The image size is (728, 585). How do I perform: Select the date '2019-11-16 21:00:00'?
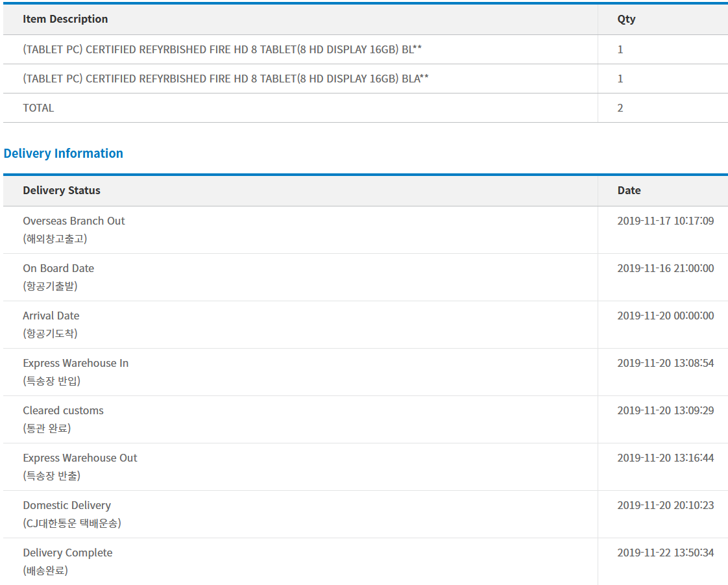click(666, 269)
